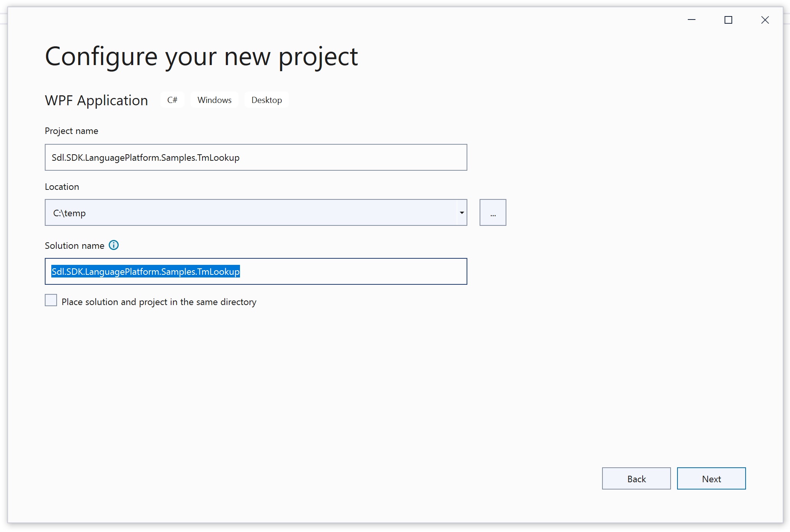The height and width of the screenshot is (532, 790).
Task: Click the Solution name info icon
Action: tap(114, 245)
